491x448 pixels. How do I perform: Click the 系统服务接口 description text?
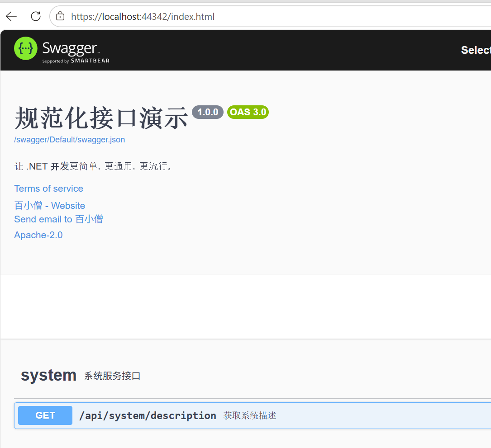(x=112, y=376)
